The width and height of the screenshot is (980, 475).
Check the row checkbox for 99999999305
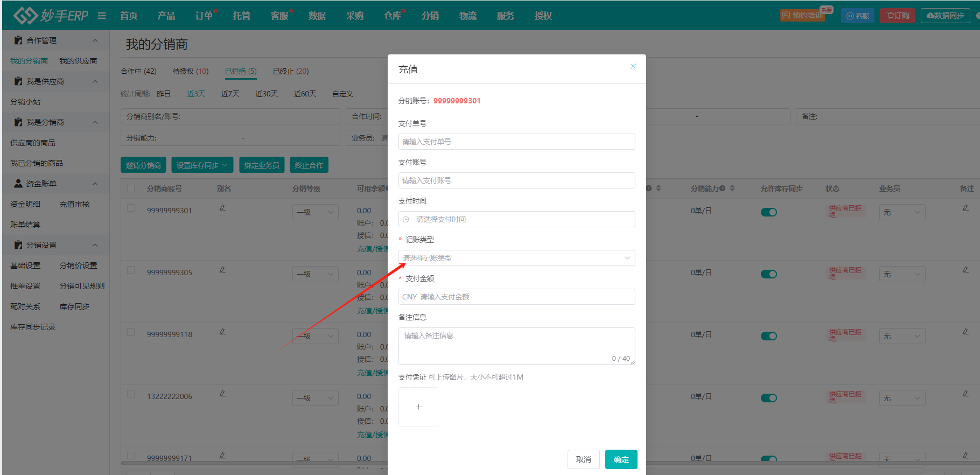(131, 270)
